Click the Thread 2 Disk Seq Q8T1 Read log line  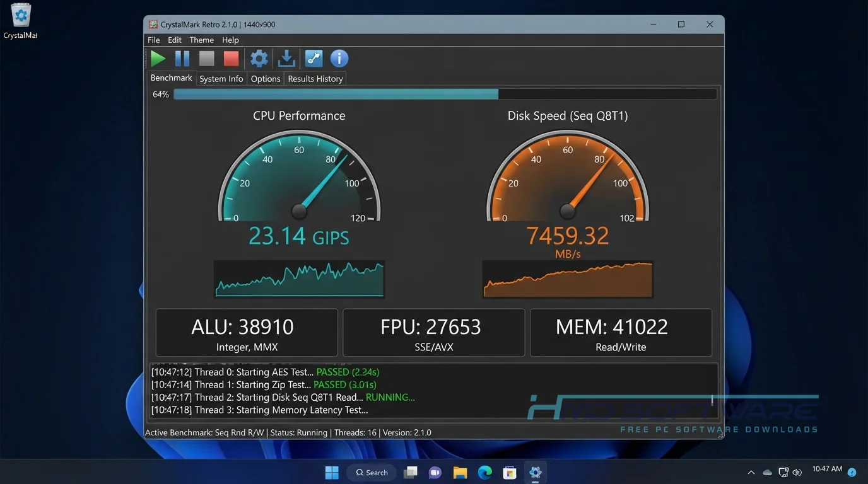pyautogui.click(x=283, y=398)
